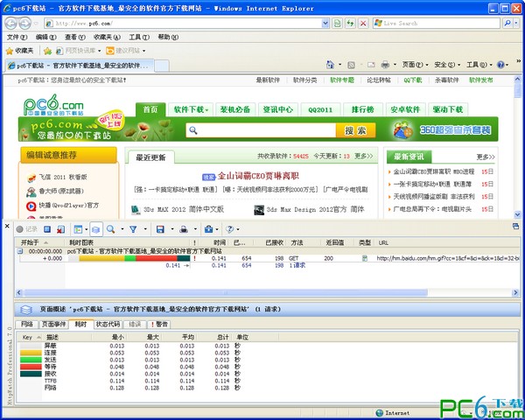Click the floppy disk Save icon
The height and width of the screenshot is (420, 525).
click(x=160, y=229)
